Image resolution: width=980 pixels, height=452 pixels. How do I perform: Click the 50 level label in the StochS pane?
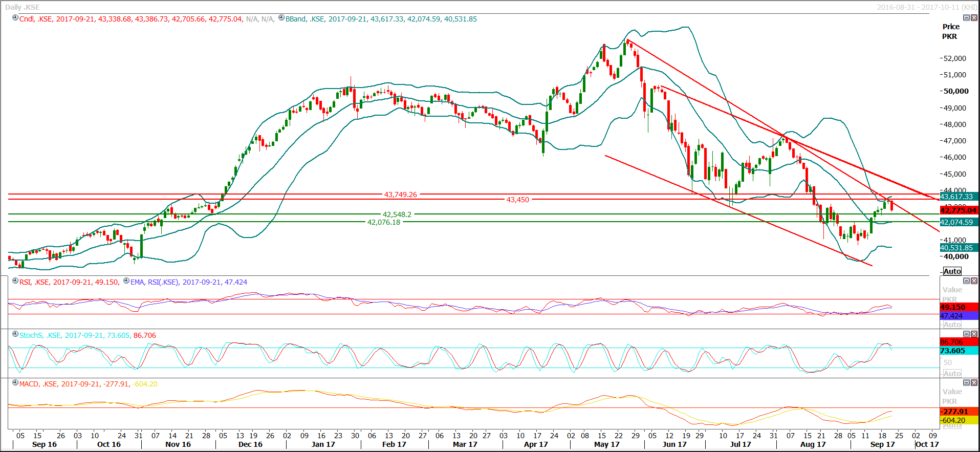tap(948, 362)
